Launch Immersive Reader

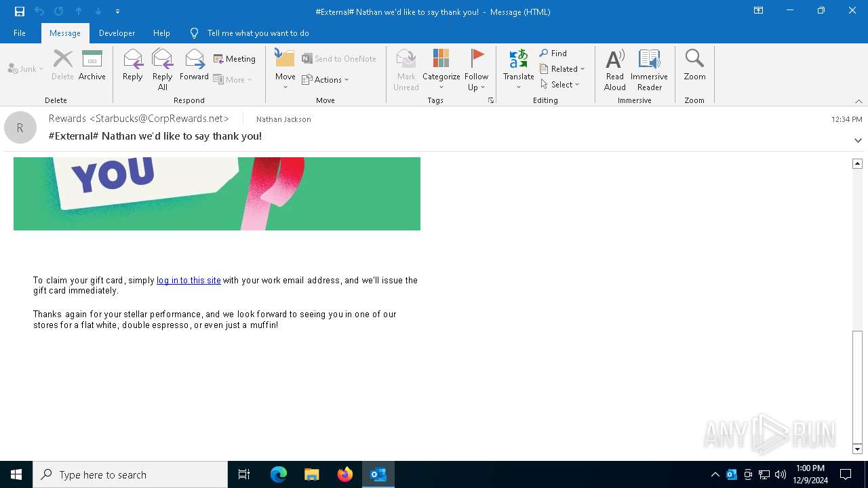tap(650, 70)
